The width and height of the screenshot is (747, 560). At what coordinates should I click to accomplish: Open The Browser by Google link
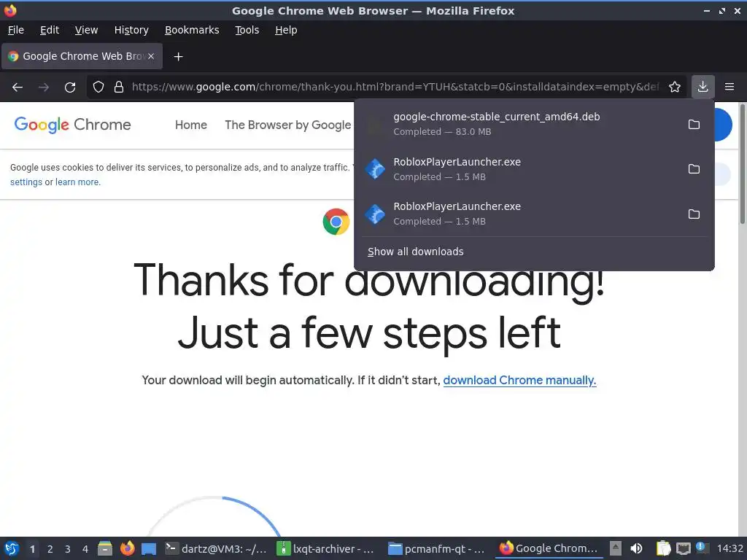(x=287, y=125)
